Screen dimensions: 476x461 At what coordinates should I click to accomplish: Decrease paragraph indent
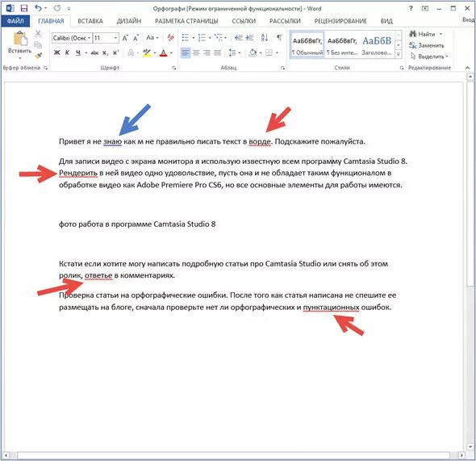click(239, 38)
